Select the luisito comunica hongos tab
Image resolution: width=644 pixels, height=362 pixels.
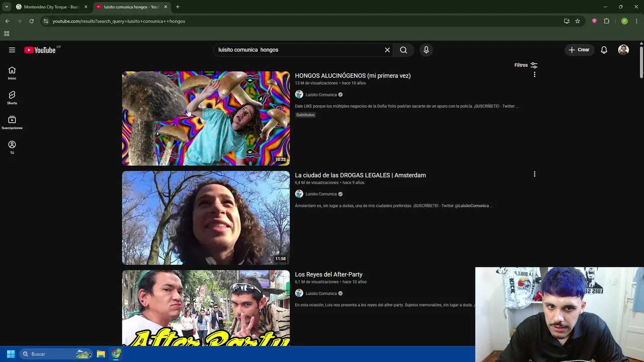tap(131, 7)
